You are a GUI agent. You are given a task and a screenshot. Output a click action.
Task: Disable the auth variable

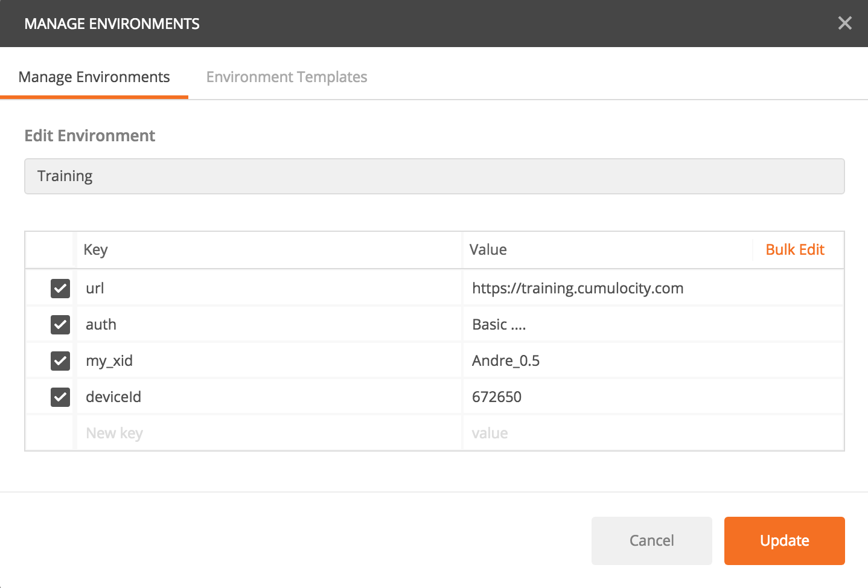pyautogui.click(x=60, y=324)
